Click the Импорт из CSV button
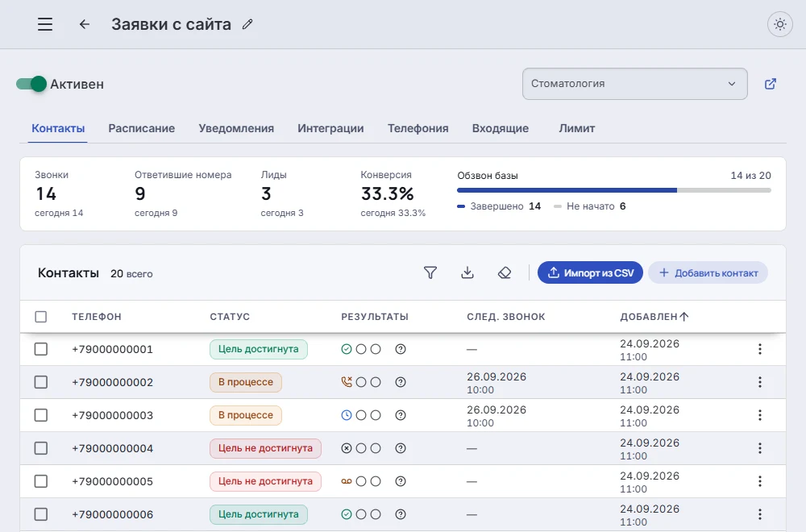 point(590,272)
